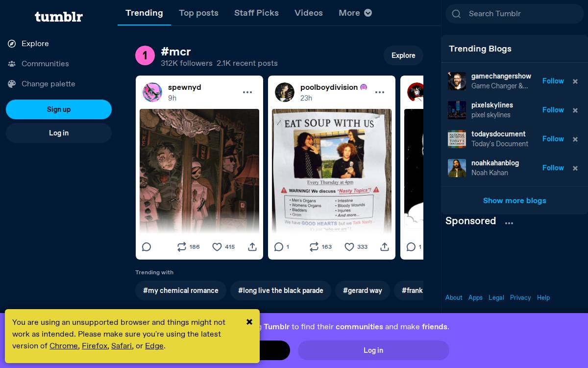Open options menu on spewnyd post
The height and width of the screenshot is (368, 588).
[x=247, y=92]
